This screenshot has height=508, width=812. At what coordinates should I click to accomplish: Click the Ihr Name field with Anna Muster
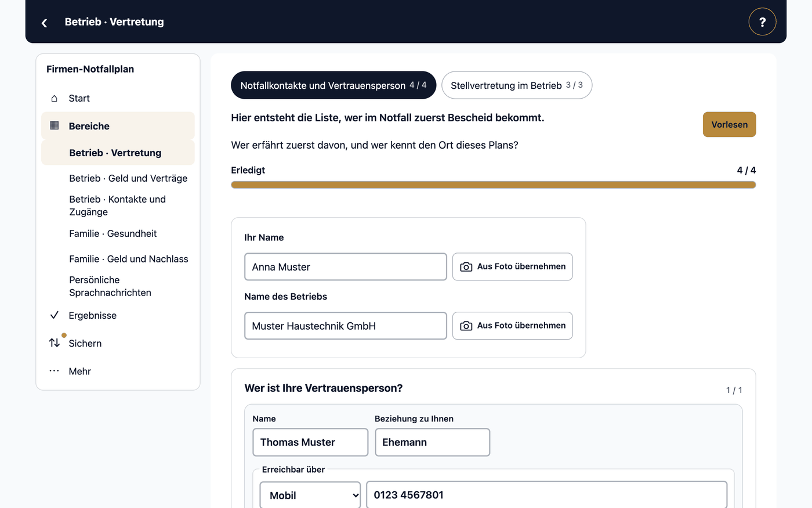click(346, 267)
